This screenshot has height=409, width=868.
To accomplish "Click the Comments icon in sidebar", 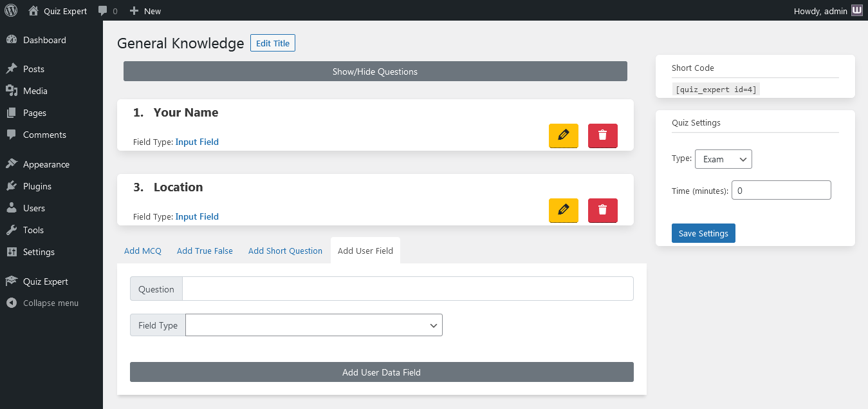I will click(x=12, y=135).
